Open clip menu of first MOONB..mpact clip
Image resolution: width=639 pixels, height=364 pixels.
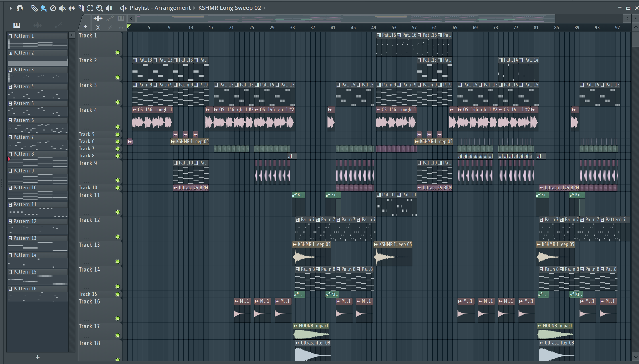tap(296, 326)
